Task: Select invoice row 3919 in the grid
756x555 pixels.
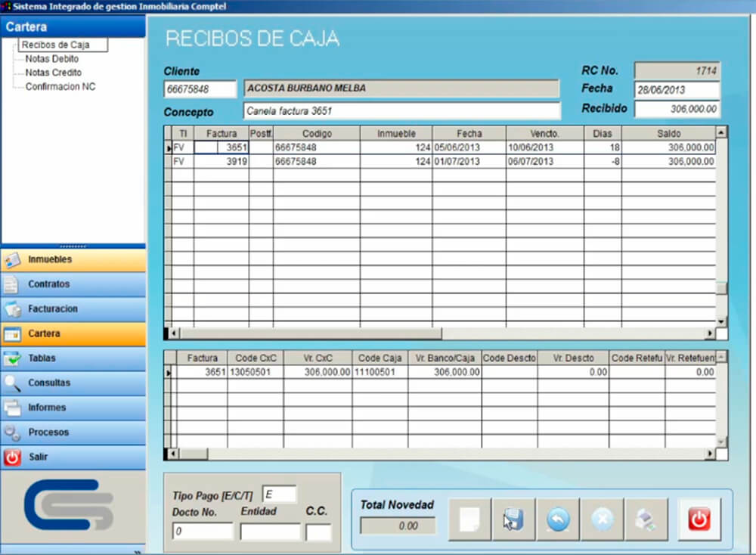Action: click(221, 162)
